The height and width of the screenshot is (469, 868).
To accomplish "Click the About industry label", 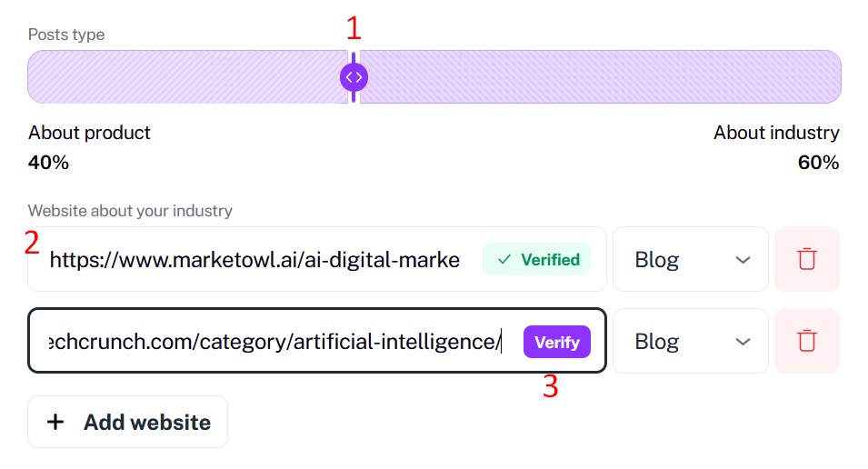I will (776, 133).
